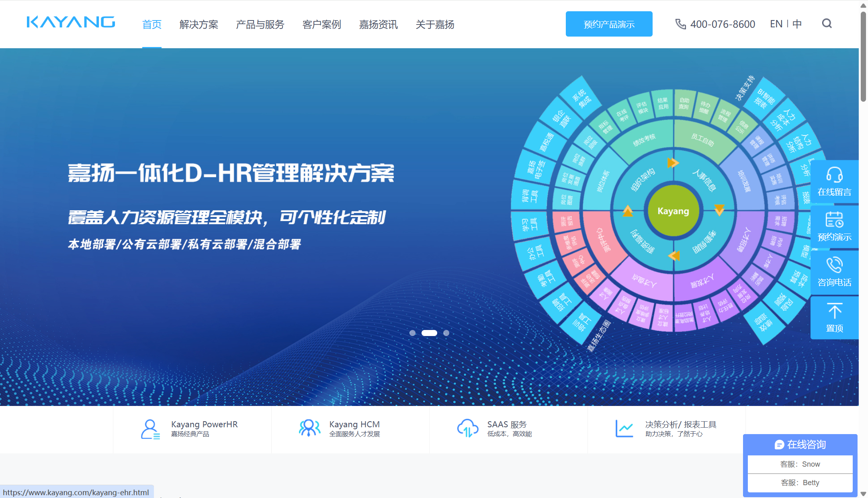
Task: Open the 在线咨询 chat bubble icon
Action: pyautogui.click(x=779, y=445)
